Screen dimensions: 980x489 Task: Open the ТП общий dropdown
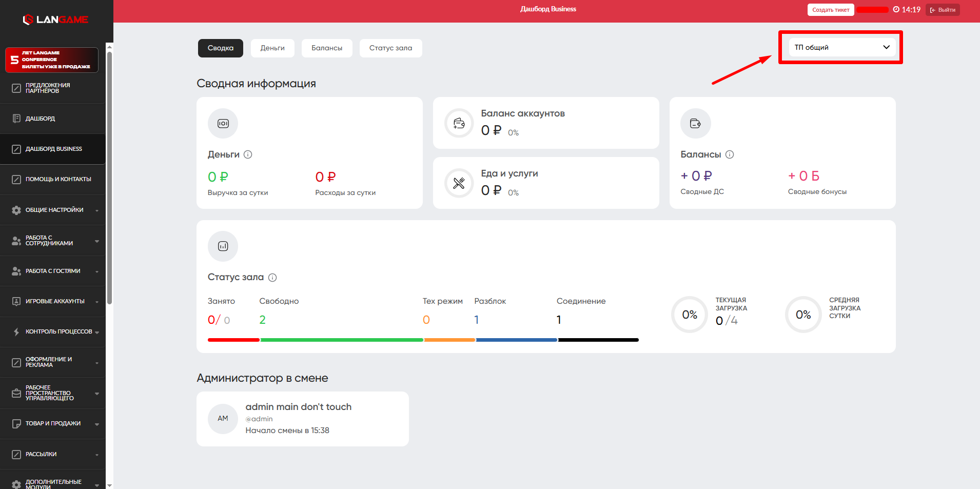coord(841,47)
